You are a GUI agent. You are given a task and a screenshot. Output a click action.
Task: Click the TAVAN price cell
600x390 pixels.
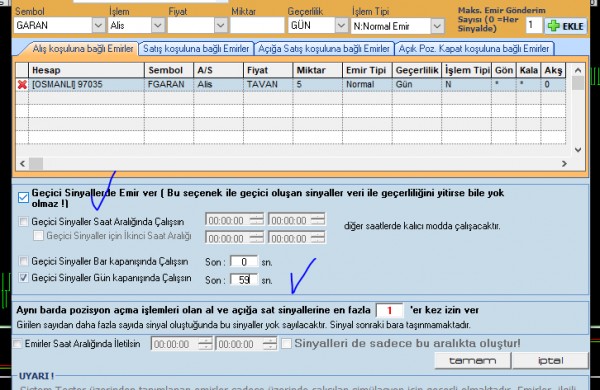tap(268, 84)
